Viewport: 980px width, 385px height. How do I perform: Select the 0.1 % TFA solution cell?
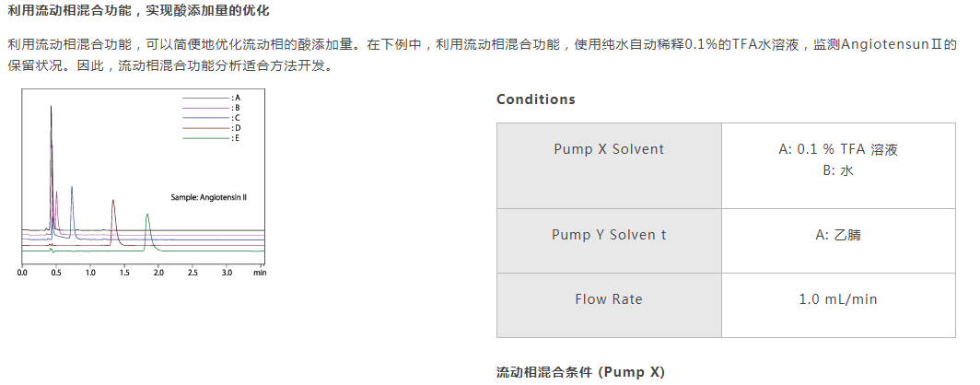click(x=838, y=166)
